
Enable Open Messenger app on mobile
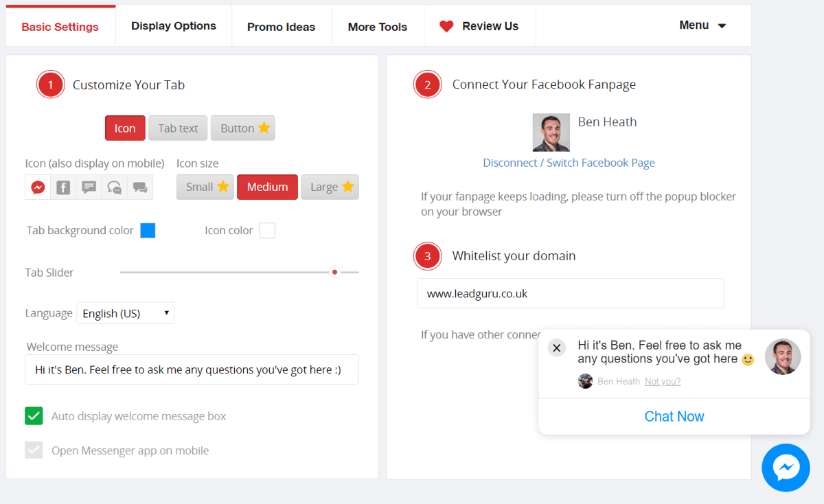click(34, 450)
